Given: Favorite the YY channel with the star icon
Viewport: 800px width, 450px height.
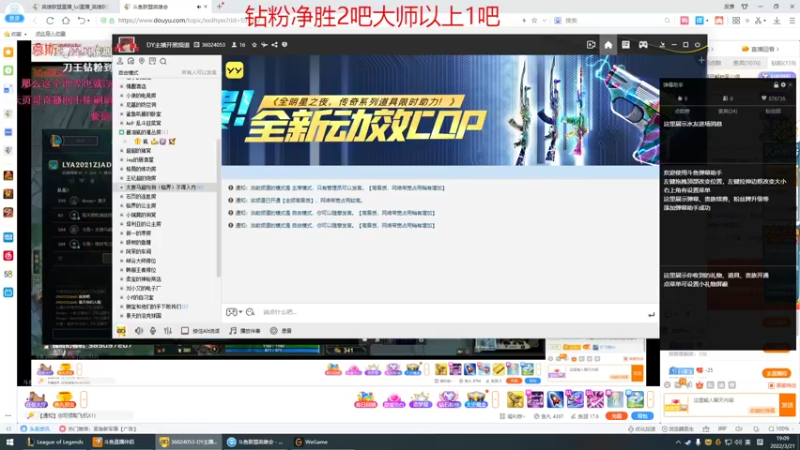Looking at the screenshot, I should point(254,45).
